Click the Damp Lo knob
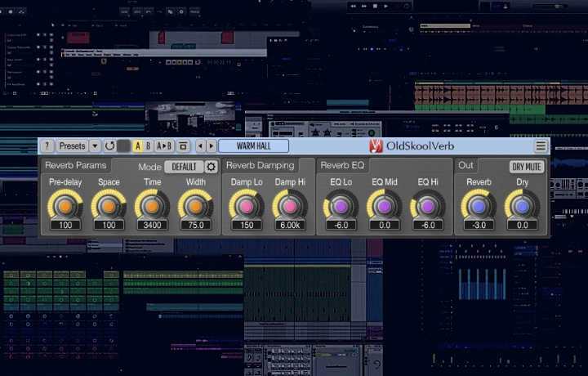This screenshot has width=588, height=376. pyautogui.click(x=247, y=206)
